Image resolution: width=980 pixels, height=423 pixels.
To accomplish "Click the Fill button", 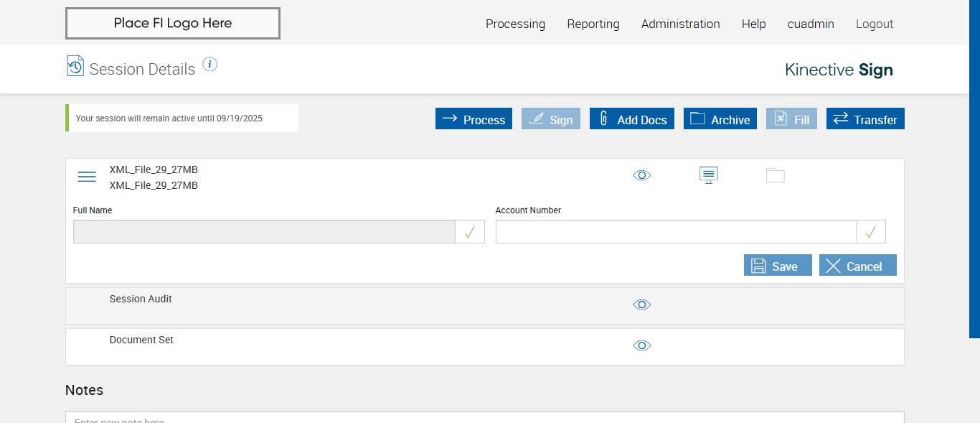I will pos(791,119).
